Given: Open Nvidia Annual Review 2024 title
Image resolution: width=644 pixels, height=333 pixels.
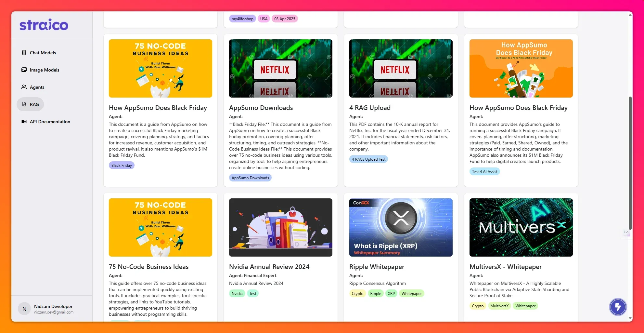Looking at the screenshot, I should 269,267.
